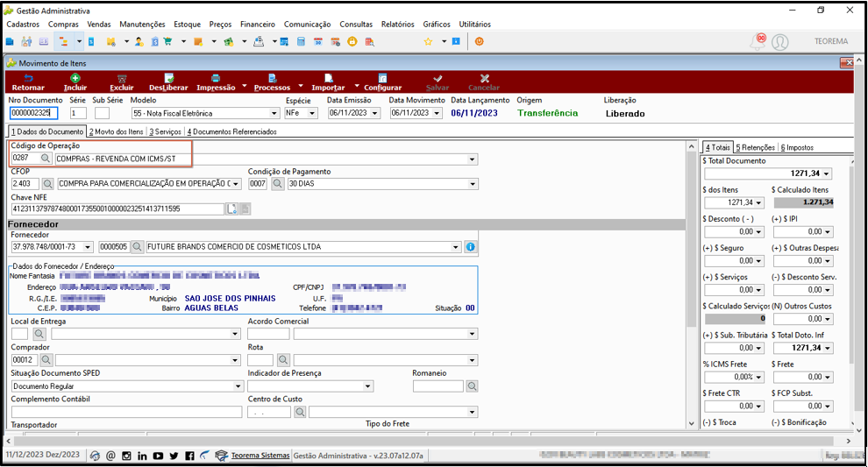This screenshot has height=467, width=868.
Task: Open the Estoque menu
Action: coord(187,25)
